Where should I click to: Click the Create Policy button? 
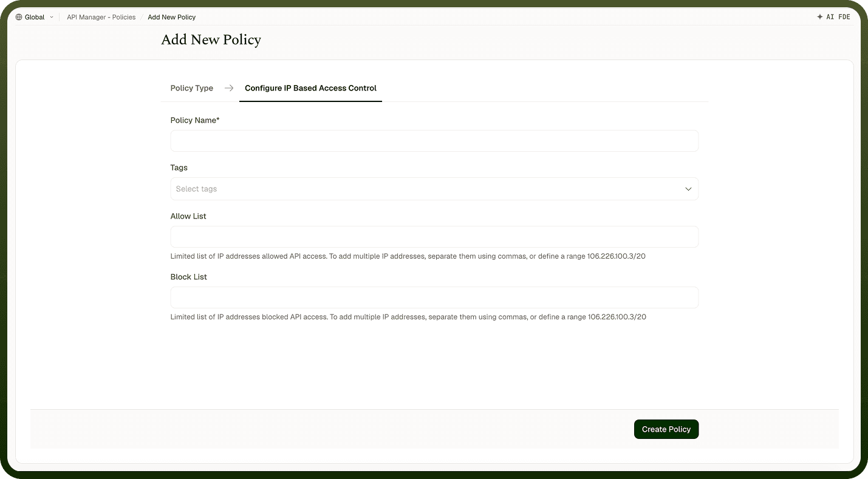point(666,429)
